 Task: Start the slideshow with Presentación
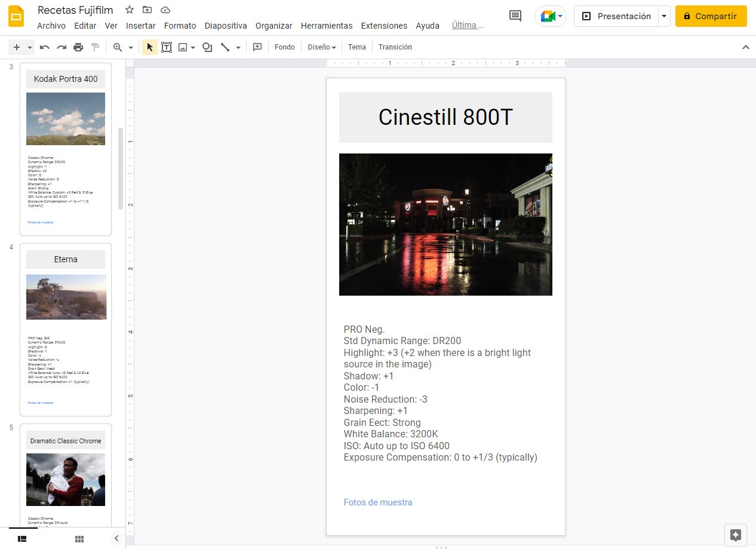pos(616,16)
